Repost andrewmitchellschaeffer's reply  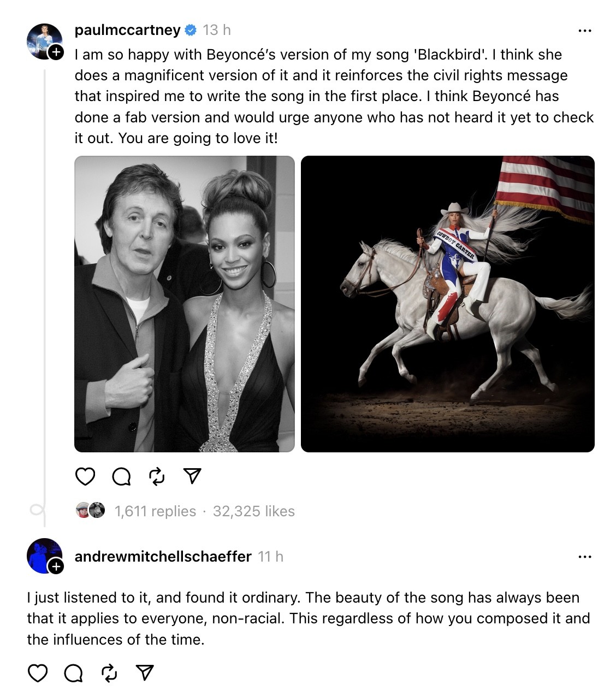pos(109,673)
